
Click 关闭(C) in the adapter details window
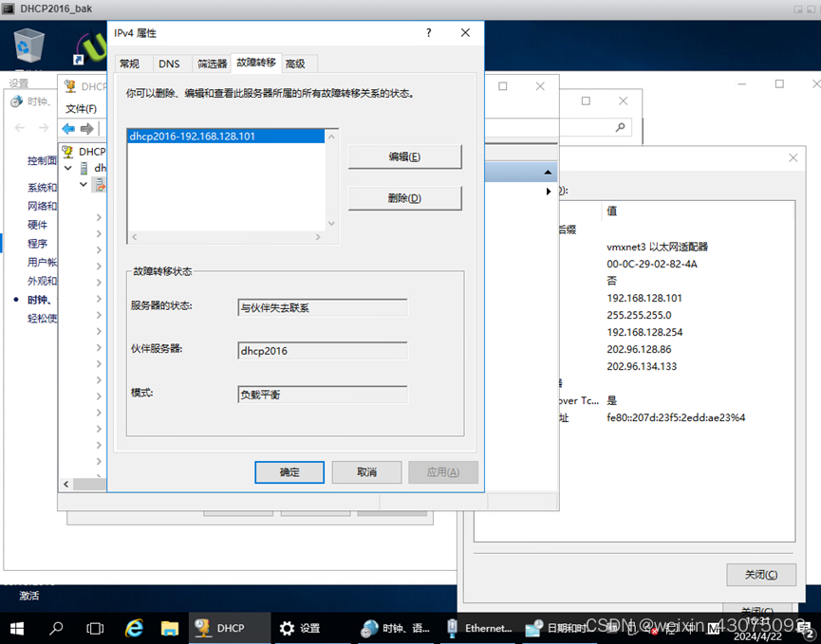coord(761,575)
